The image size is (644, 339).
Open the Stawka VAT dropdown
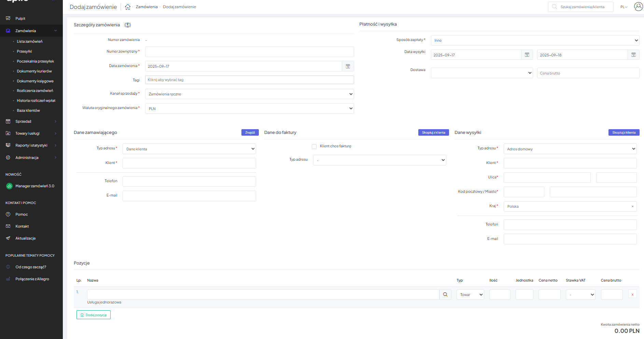(x=580, y=295)
